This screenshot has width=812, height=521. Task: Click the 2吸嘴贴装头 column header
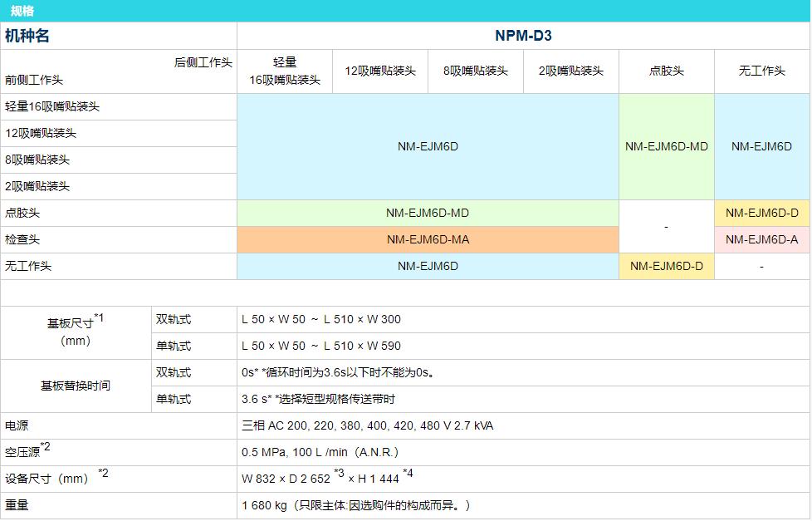[x=570, y=71]
